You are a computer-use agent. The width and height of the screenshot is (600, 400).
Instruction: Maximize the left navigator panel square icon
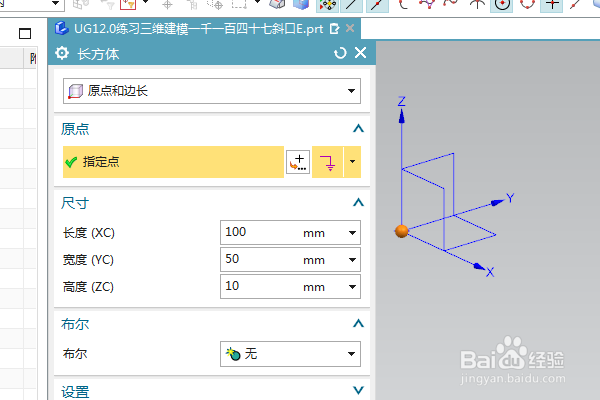click(x=25, y=34)
